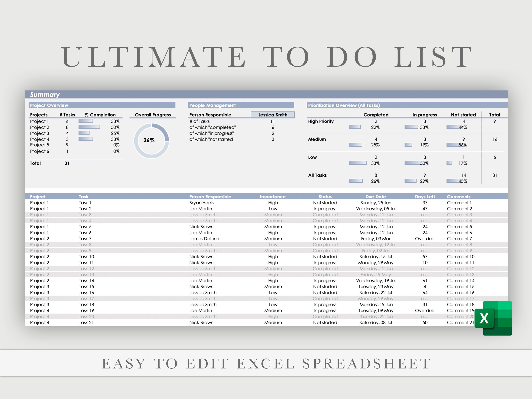The image size is (532, 399).
Task: Click the Overdue value in Task 7 row
Action: 425,239
